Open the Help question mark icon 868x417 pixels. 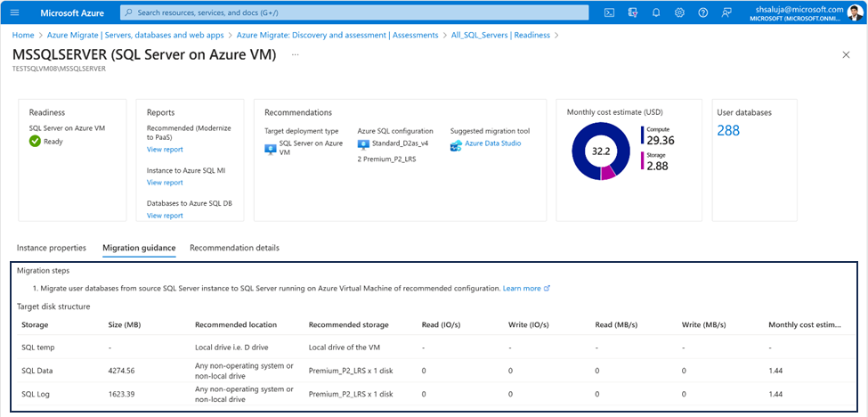coord(703,12)
